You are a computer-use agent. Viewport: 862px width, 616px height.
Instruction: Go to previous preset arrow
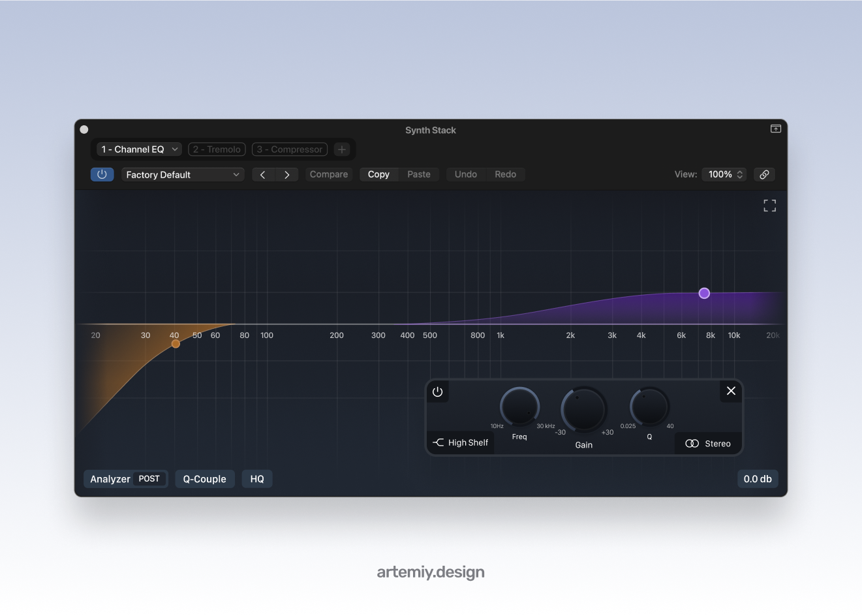[x=263, y=175]
